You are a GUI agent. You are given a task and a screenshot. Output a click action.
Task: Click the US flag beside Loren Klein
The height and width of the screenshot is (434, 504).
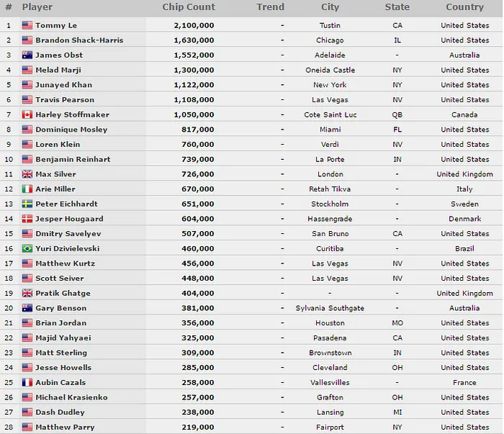27,144
